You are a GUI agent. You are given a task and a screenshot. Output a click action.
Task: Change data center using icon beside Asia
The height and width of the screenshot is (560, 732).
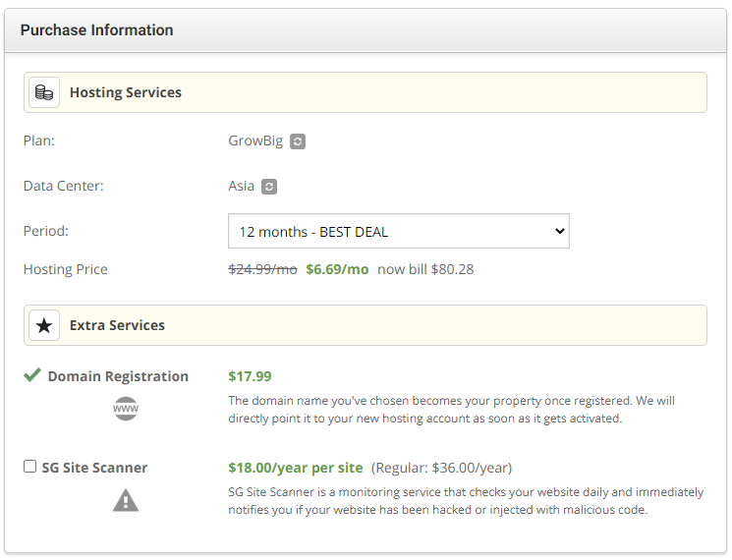(x=269, y=187)
